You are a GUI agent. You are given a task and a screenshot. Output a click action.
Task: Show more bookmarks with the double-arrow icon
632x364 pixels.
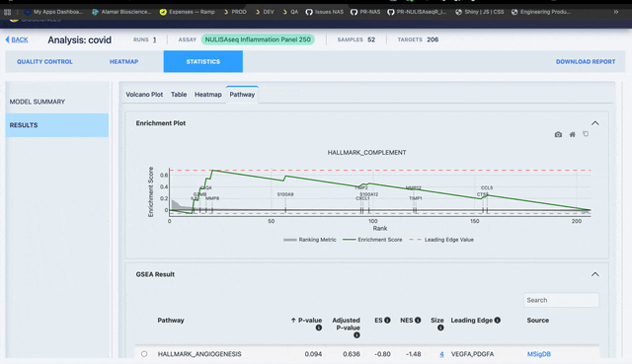616,12
